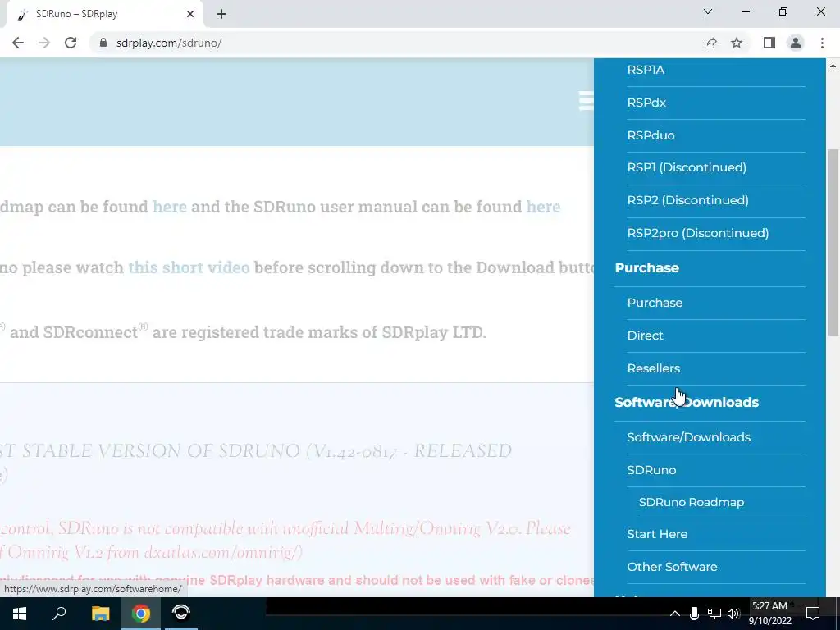Open the user manual 'here' link
Viewport: 840px width, 630px height.
(543, 207)
